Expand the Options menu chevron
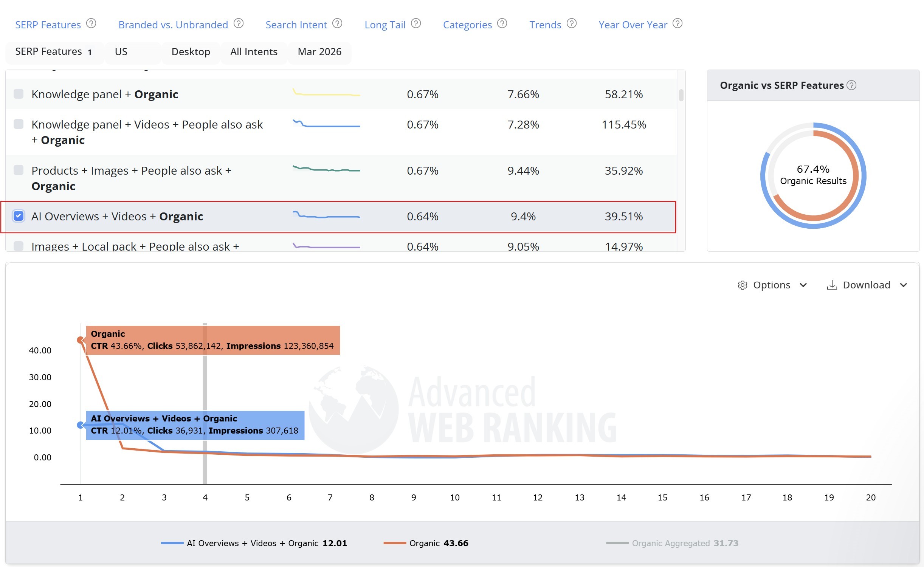Image resolution: width=924 pixels, height=567 pixels. tap(803, 285)
